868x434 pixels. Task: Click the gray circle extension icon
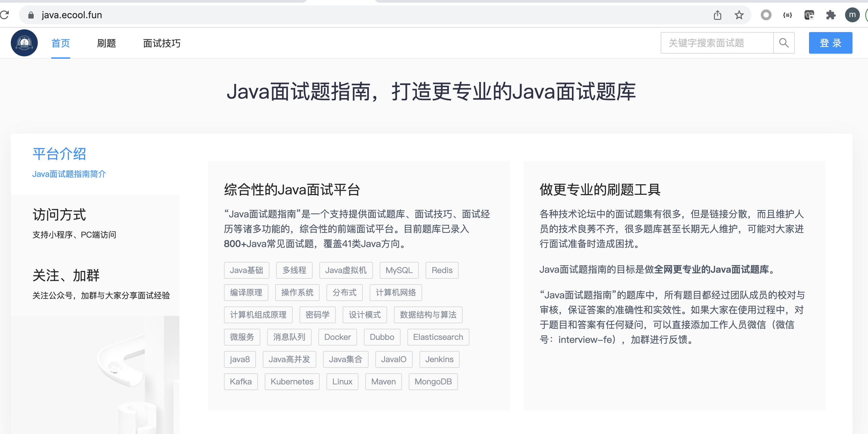(x=766, y=15)
